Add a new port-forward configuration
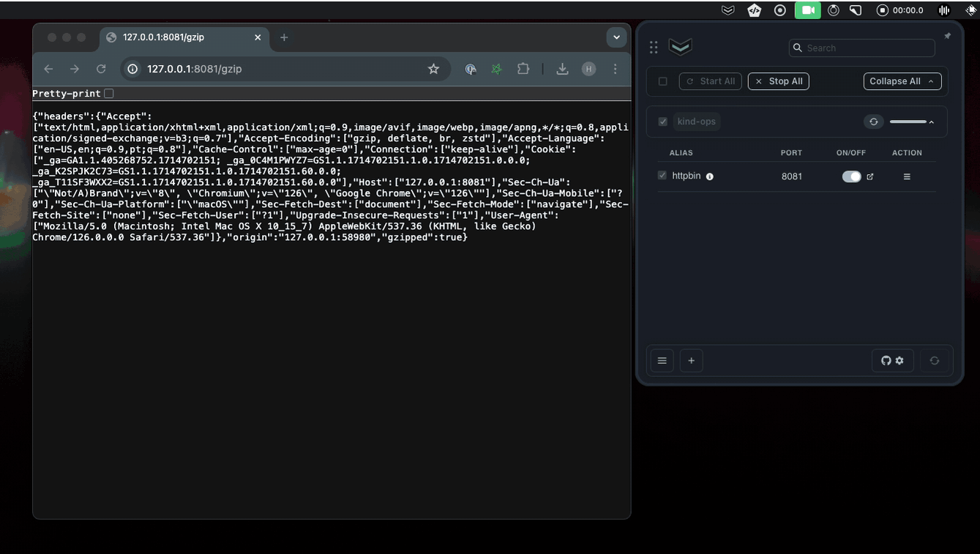 691,360
